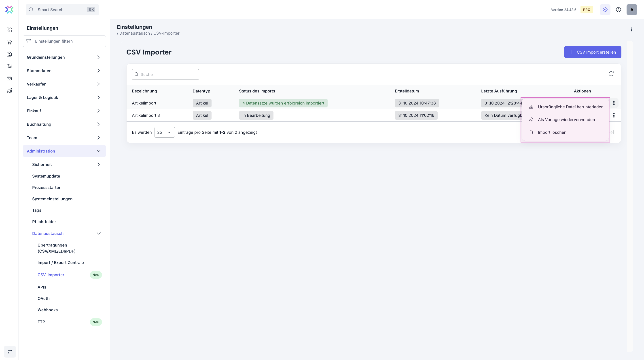Click the CSV Import erstellen button
The image size is (644, 360).
[593, 52]
